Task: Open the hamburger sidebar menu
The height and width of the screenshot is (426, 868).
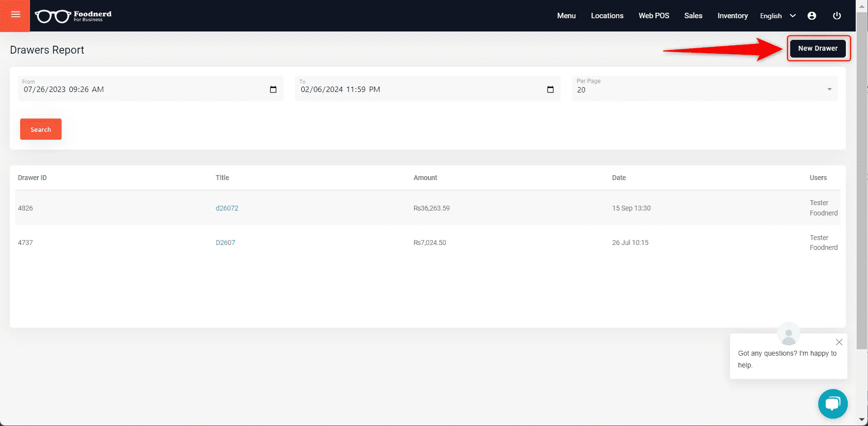Action: click(15, 15)
